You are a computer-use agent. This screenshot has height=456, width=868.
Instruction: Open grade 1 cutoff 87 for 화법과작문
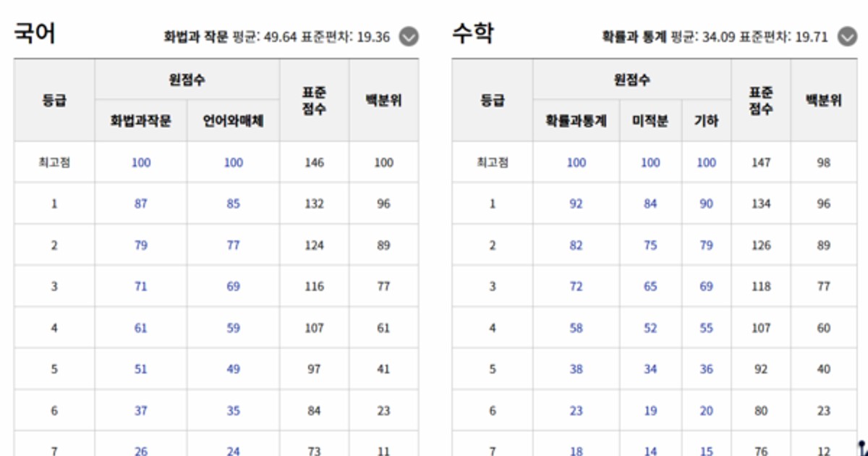tap(141, 203)
